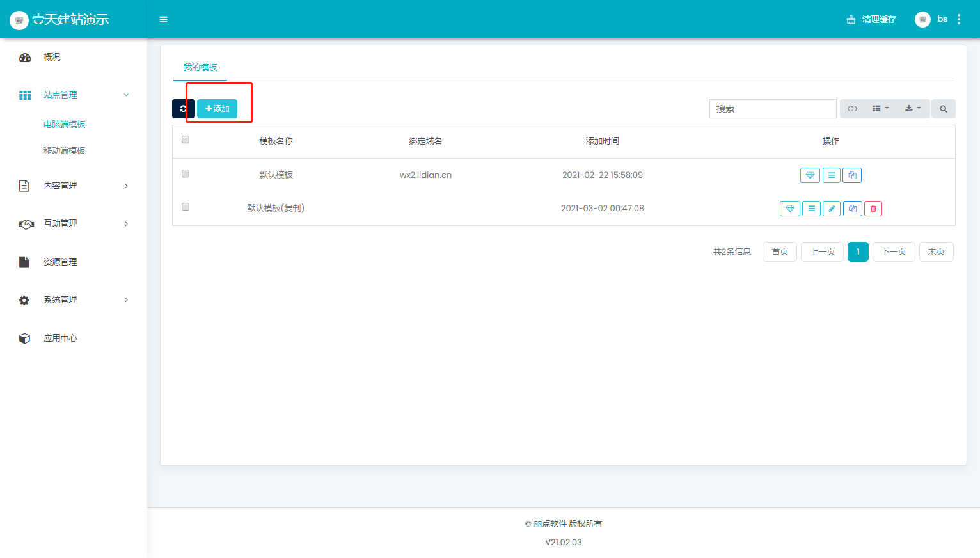
Task: Click the 添加 add template button
Action: tap(217, 109)
